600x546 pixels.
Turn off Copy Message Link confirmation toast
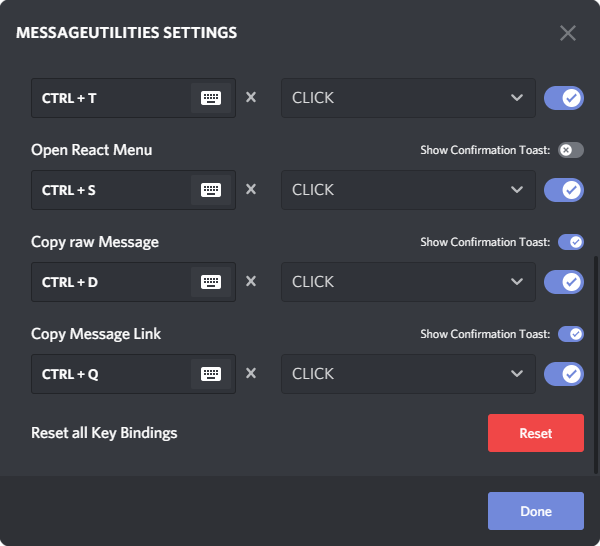(x=571, y=334)
